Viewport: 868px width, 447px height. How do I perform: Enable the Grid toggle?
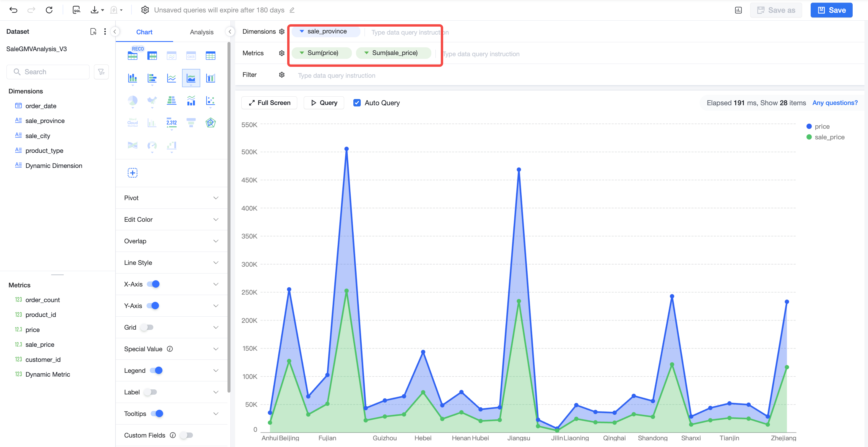pyautogui.click(x=147, y=327)
